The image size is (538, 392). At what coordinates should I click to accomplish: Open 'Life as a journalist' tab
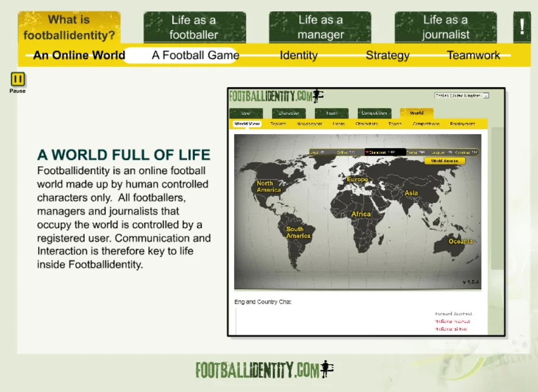445,28
